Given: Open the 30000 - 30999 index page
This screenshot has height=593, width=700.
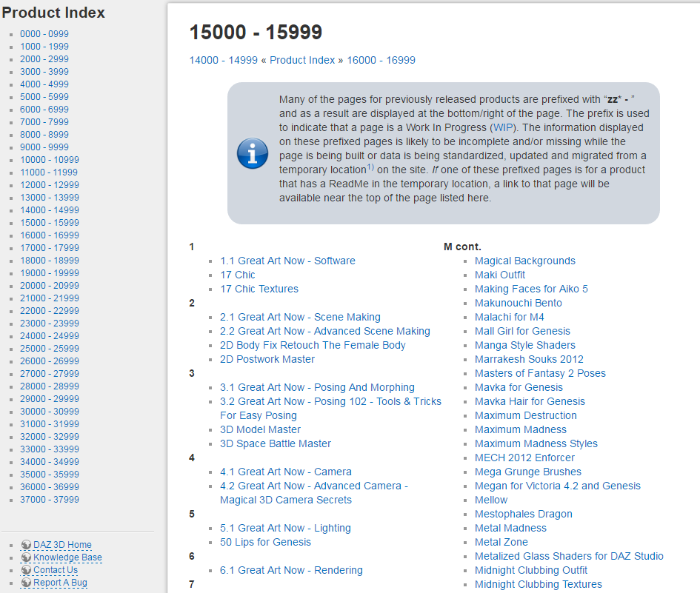Looking at the screenshot, I should click(x=50, y=412).
